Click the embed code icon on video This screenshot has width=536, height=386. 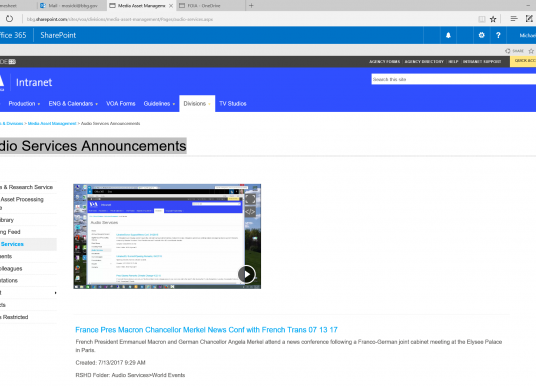(x=250, y=212)
